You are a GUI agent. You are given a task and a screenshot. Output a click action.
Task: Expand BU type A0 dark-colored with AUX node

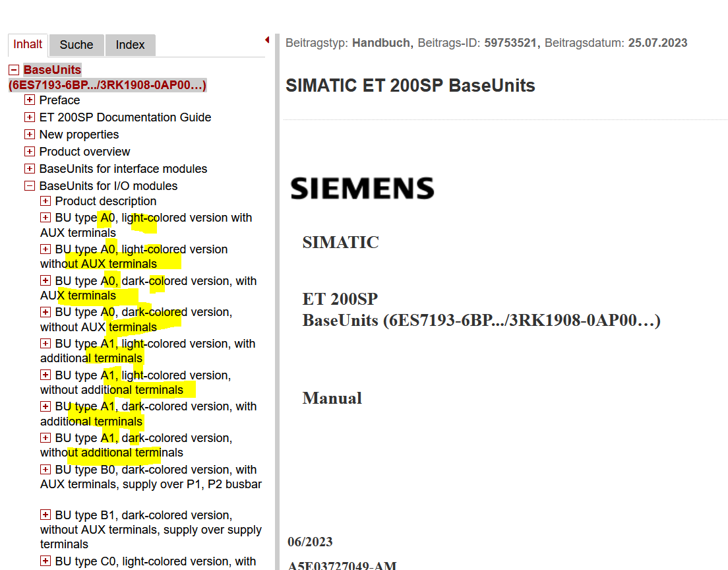[45, 280]
